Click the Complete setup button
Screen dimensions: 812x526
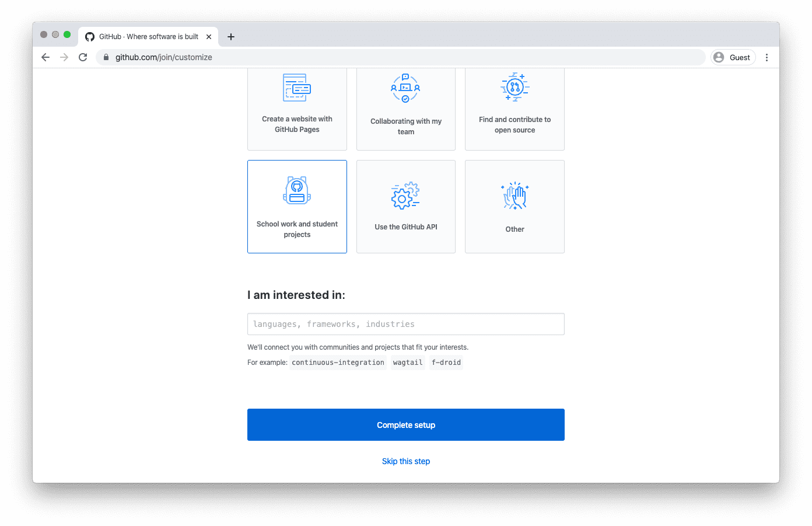pyautogui.click(x=406, y=425)
